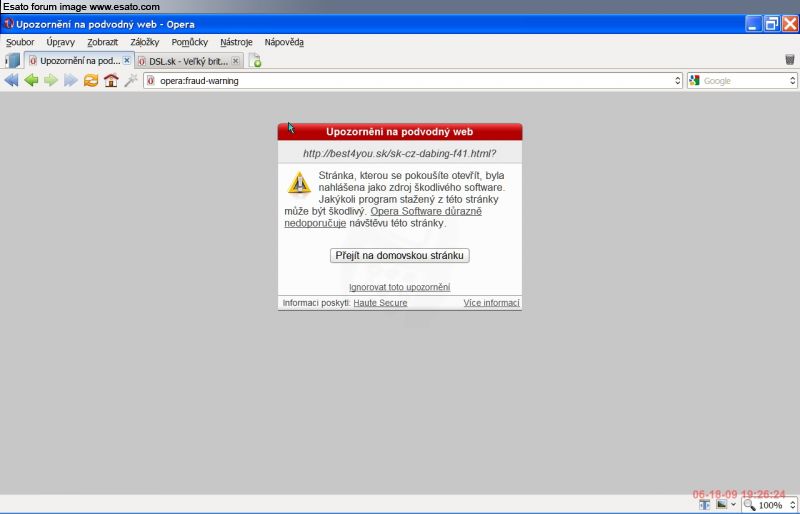Click the fast forward icon
800x514 pixels.
coord(71,80)
